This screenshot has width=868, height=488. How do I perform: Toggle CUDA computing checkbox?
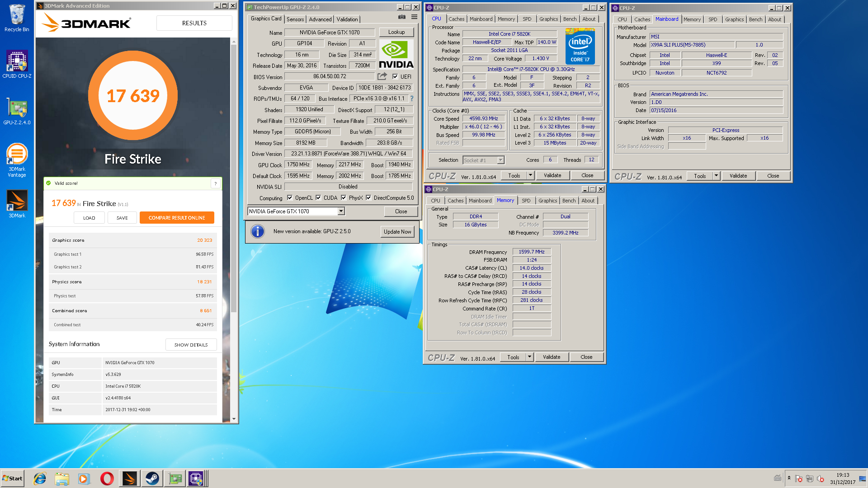click(318, 198)
